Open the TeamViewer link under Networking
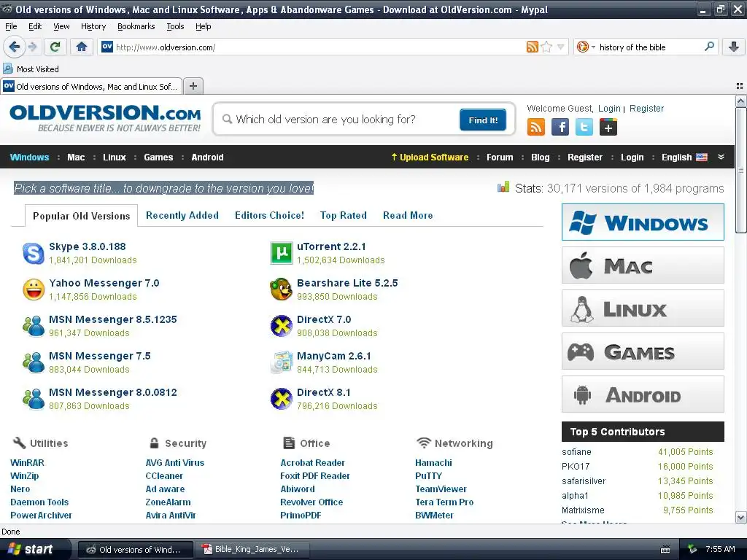 coord(441,489)
